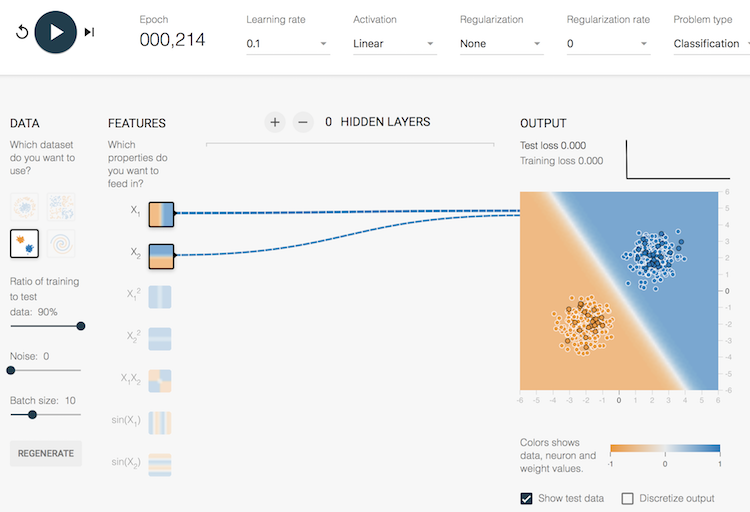
Task: Select the XOR dataset thumbnail
Action: tap(61, 206)
